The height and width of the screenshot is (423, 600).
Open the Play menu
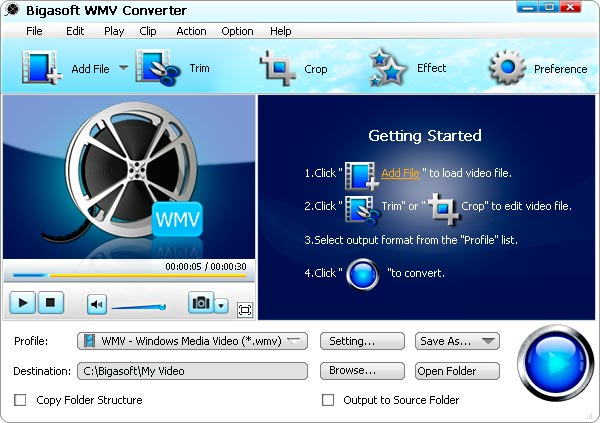click(114, 31)
